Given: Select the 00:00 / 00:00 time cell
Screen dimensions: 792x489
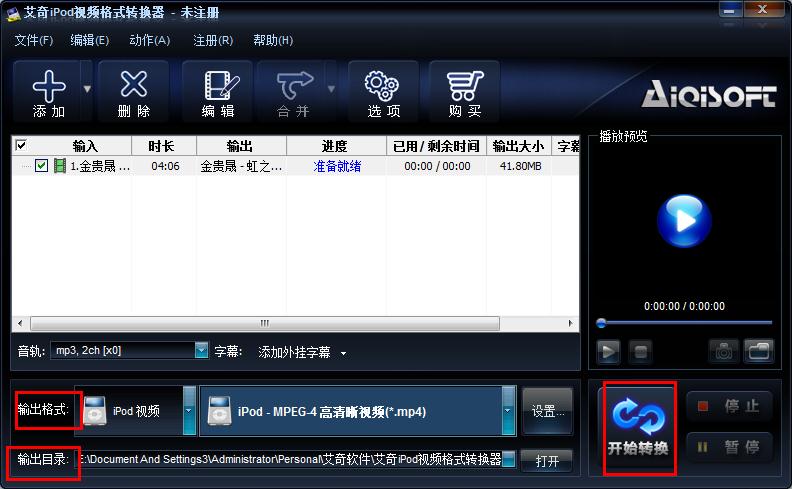Looking at the screenshot, I should [x=437, y=166].
